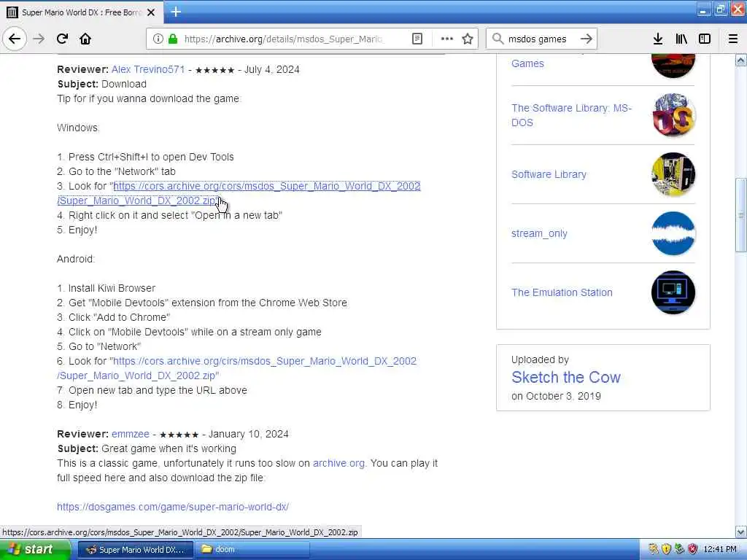Open the Software Library collection link
The width and height of the screenshot is (747, 560).
coord(549,174)
